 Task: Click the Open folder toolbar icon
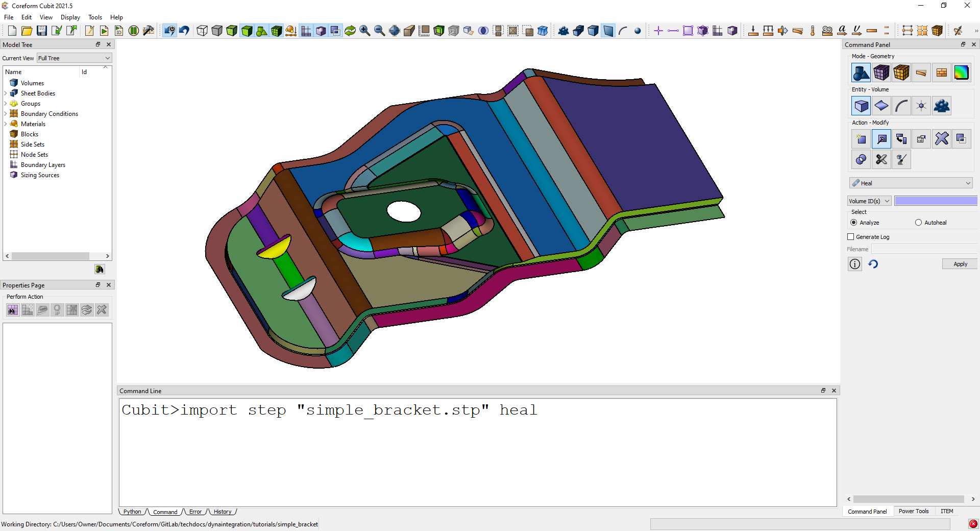[27, 31]
